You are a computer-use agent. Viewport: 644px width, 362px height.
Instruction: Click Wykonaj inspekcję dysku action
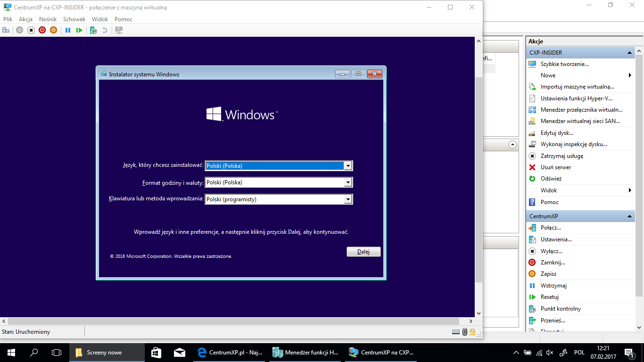[x=574, y=144]
